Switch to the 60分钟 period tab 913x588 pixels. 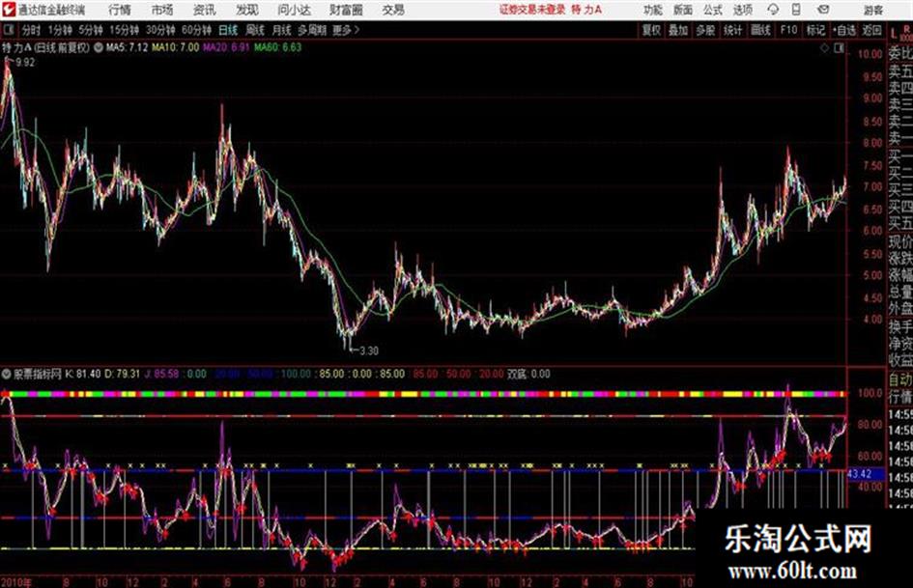tap(196, 30)
